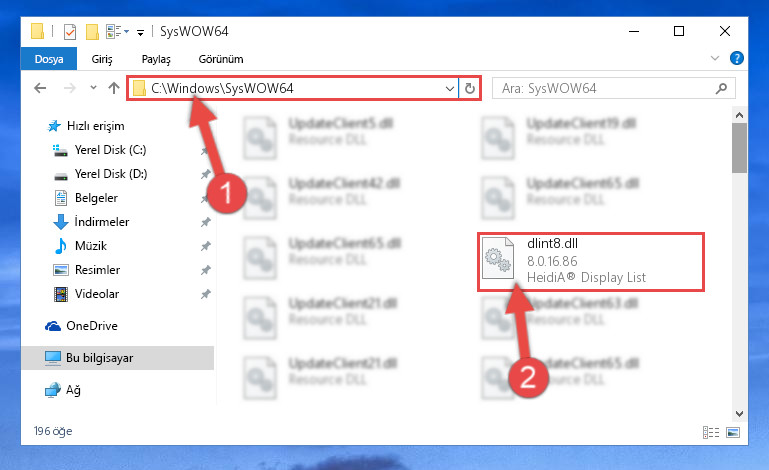This screenshot has width=769, height=470.
Task: Click the search magnifier icon
Action: click(721, 88)
